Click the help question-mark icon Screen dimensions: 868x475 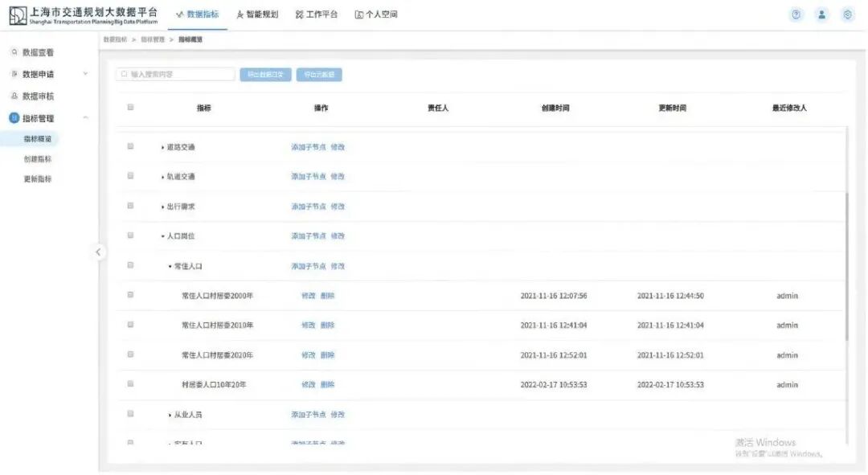point(796,14)
